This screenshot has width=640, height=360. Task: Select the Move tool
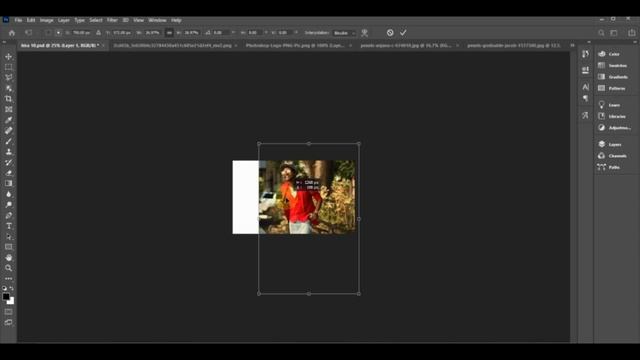(9, 56)
